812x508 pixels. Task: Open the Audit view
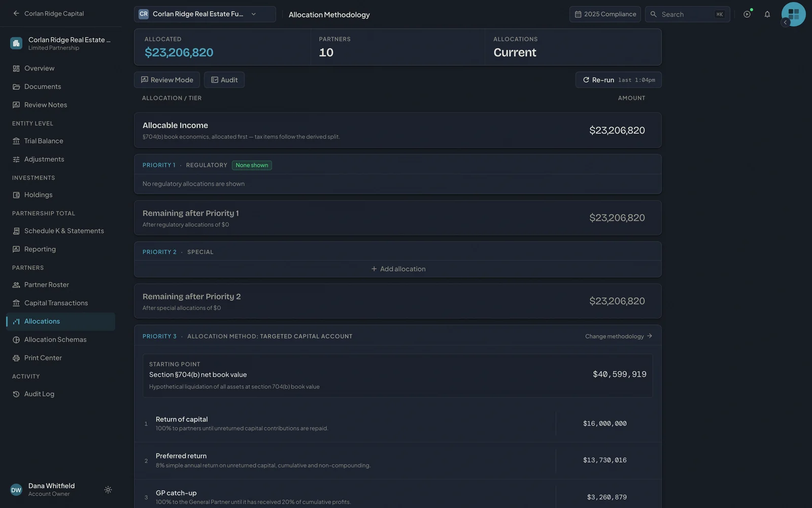pyautogui.click(x=224, y=80)
